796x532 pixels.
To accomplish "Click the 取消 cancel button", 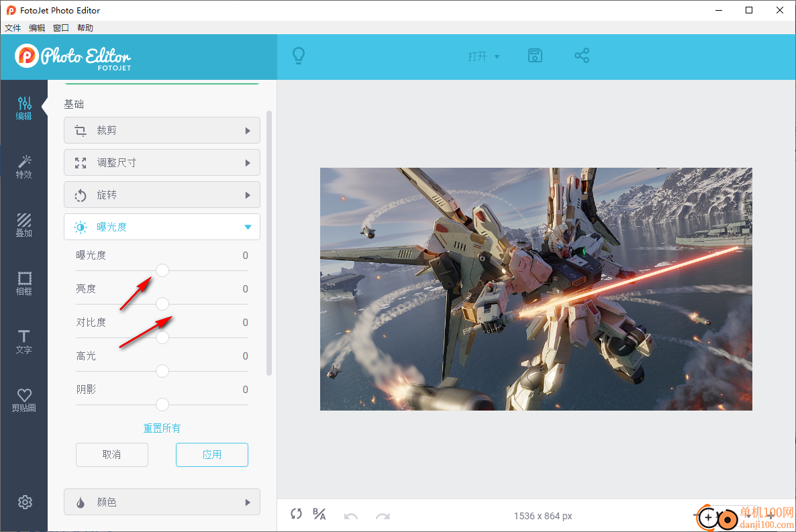I will tap(112, 454).
